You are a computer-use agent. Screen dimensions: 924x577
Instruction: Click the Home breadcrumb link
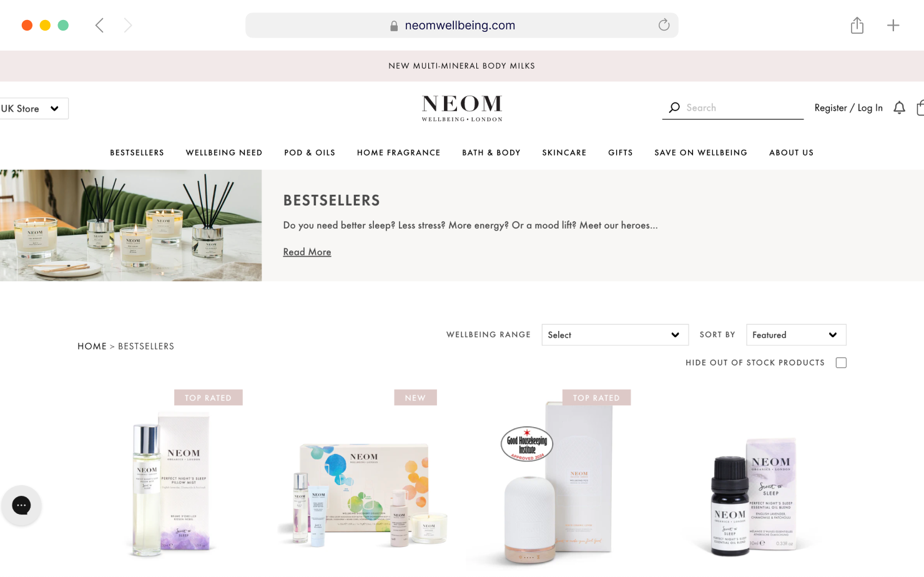92,346
